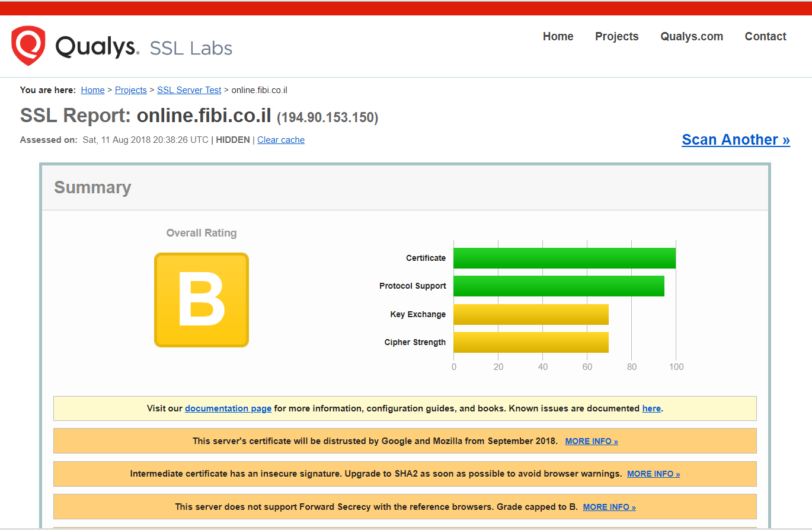This screenshot has height=530, width=812.
Task: Open the documentation page link
Action: tap(228, 408)
